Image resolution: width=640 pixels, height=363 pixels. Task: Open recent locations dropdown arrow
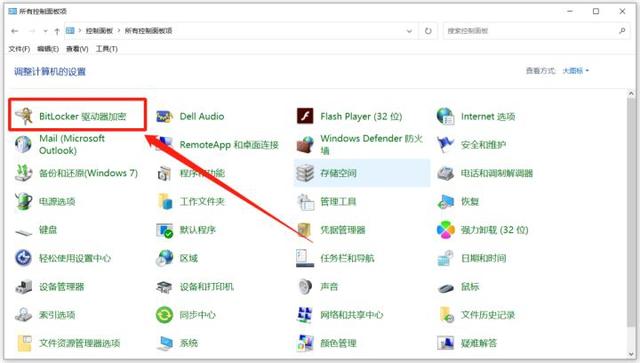45,31
